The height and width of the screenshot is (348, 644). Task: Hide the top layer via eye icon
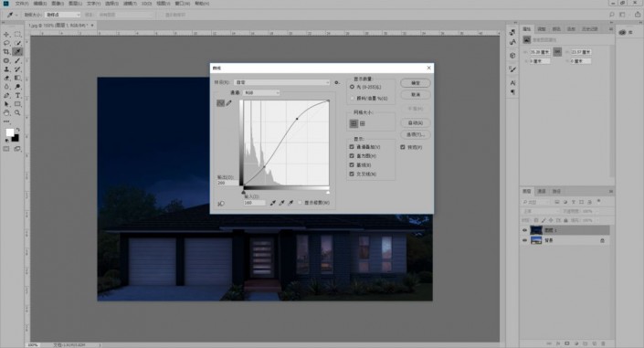click(x=524, y=230)
